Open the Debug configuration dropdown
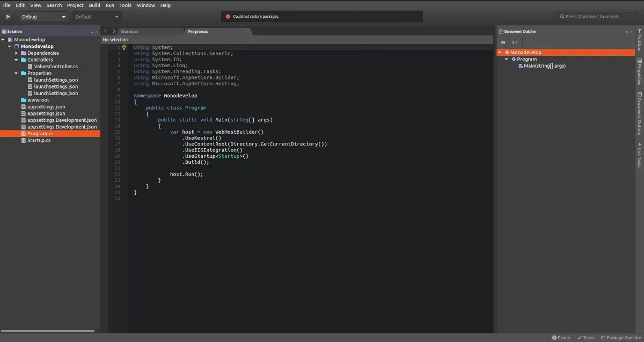644x342 pixels. click(44, 17)
